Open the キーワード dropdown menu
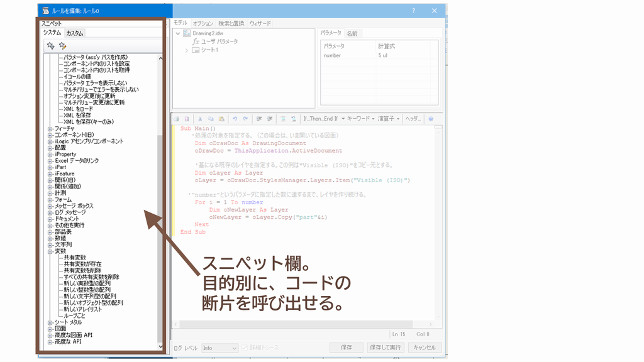This screenshot has height=362, width=644. click(361, 119)
